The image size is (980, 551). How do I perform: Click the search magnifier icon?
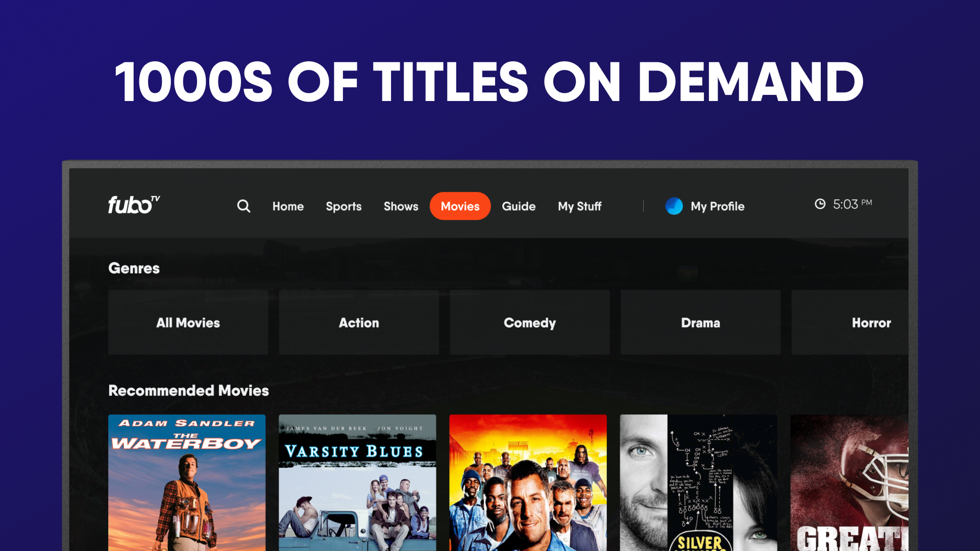click(x=243, y=206)
